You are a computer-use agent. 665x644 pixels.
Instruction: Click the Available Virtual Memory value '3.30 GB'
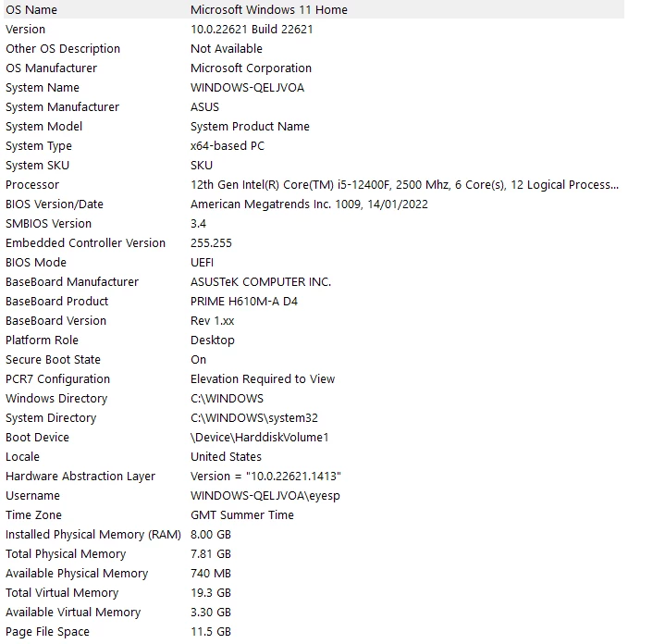click(x=211, y=613)
